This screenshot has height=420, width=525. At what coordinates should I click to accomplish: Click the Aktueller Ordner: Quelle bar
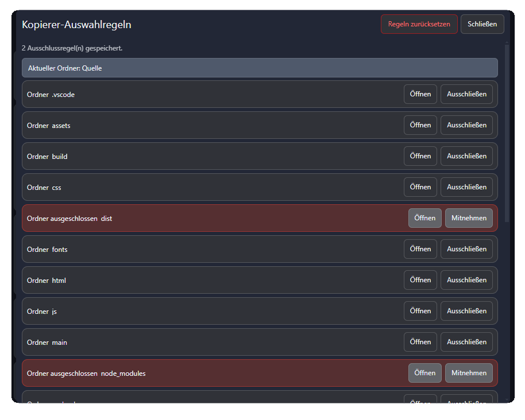pos(260,68)
